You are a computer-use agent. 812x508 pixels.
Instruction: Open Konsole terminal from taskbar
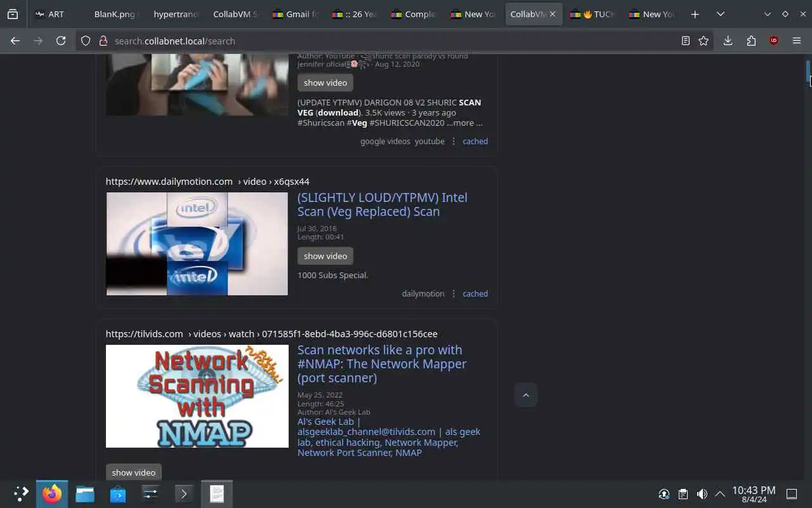click(x=184, y=494)
